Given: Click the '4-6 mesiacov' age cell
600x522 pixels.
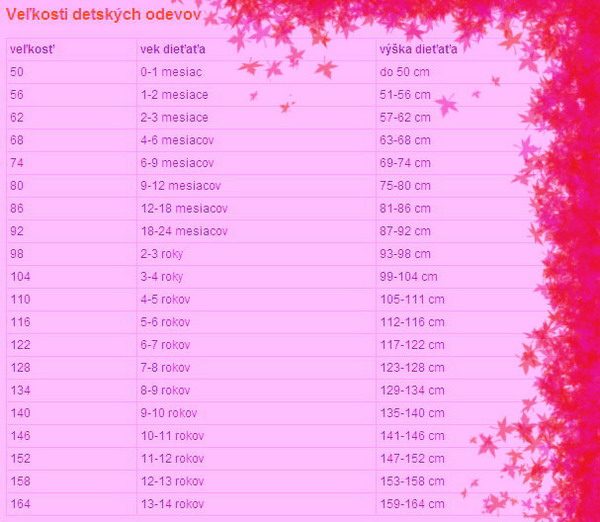Looking at the screenshot, I should [x=177, y=140].
